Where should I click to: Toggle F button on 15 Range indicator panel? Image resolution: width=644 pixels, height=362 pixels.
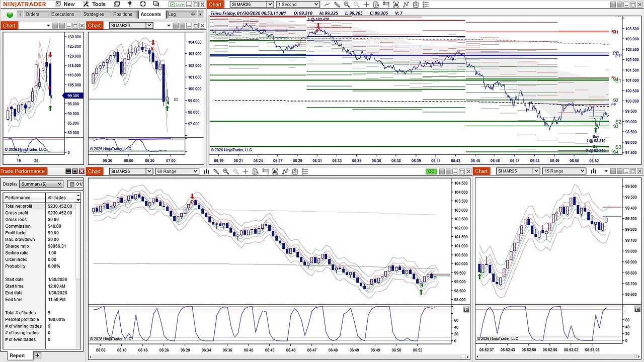pyautogui.click(x=637, y=310)
